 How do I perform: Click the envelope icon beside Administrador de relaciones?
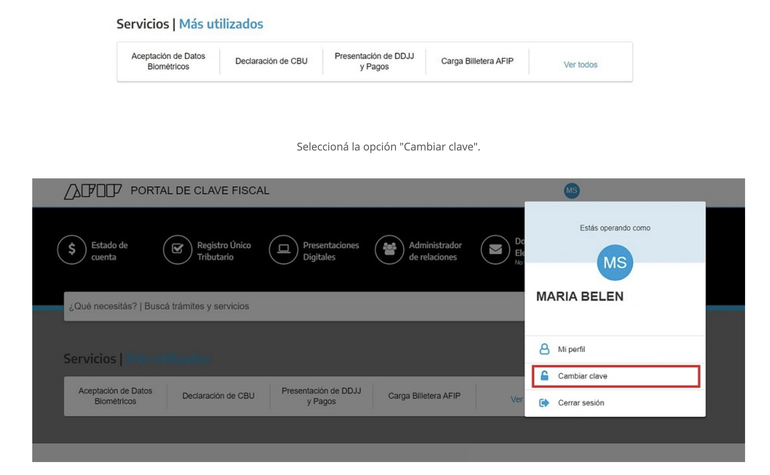(x=495, y=250)
